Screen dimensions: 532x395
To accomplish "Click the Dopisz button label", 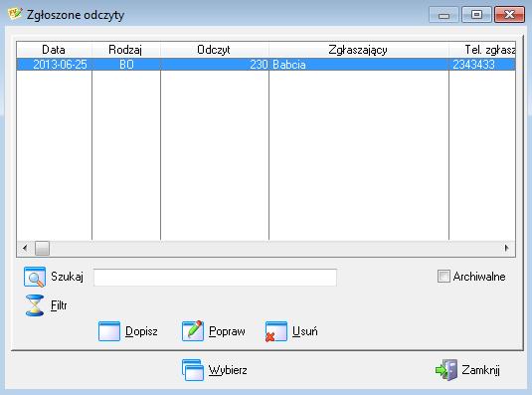I will 141,331.
